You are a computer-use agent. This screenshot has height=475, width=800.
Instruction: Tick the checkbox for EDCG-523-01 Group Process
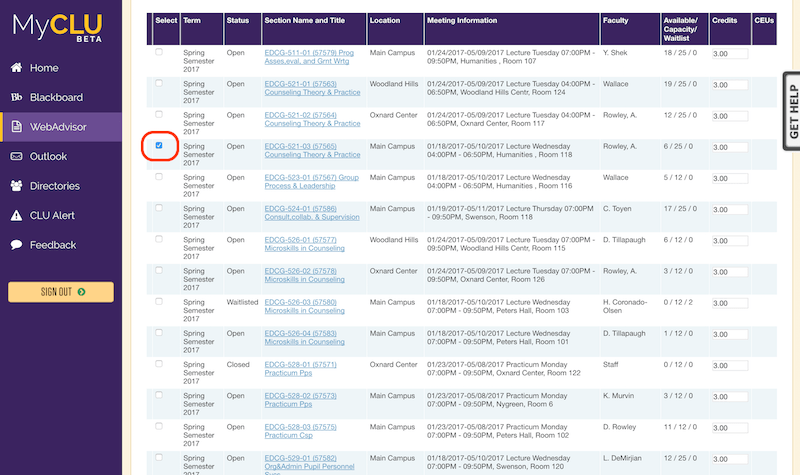[x=159, y=176]
